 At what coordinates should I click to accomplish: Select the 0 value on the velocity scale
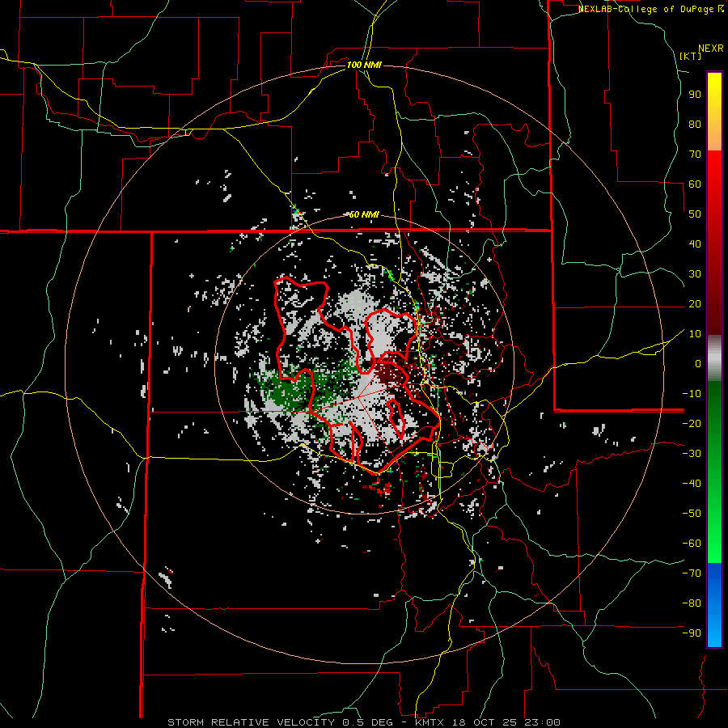pyautogui.click(x=698, y=363)
